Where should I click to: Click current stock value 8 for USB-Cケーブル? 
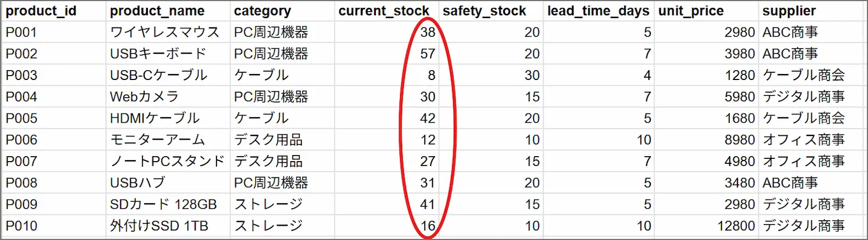tap(386, 75)
